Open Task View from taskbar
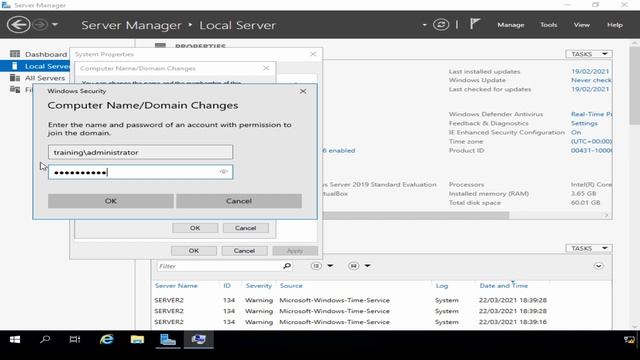The width and height of the screenshot is (640, 360). tap(75, 340)
